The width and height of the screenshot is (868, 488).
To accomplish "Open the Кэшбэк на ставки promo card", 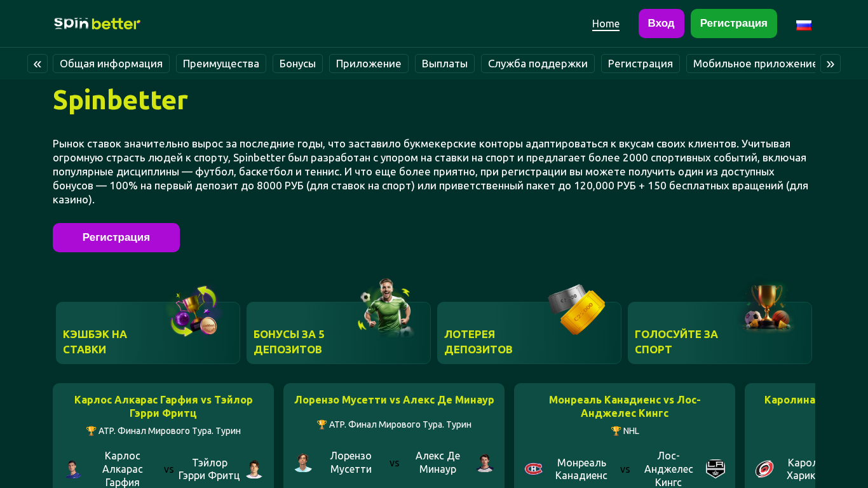I will (148, 333).
